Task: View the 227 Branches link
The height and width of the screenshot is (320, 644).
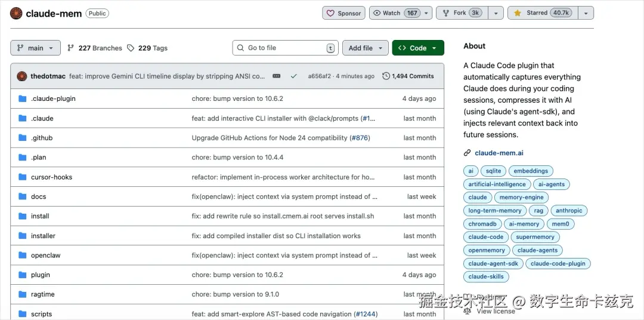Action: point(95,48)
